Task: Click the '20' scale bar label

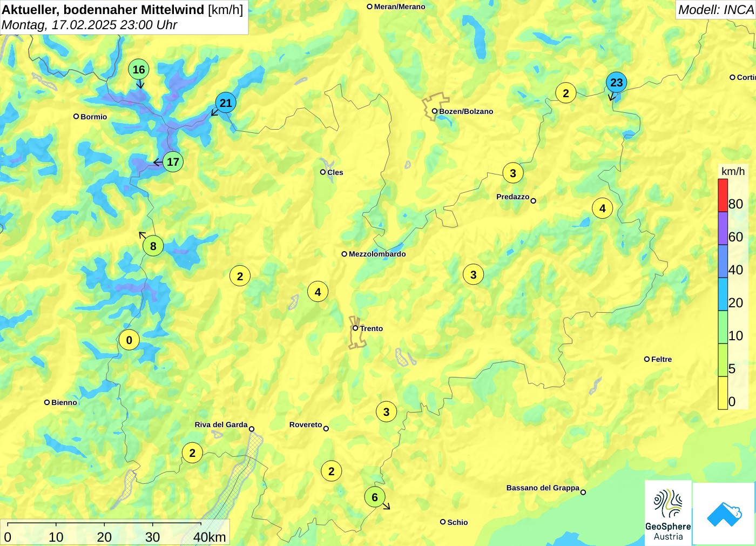Action: coord(104,537)
